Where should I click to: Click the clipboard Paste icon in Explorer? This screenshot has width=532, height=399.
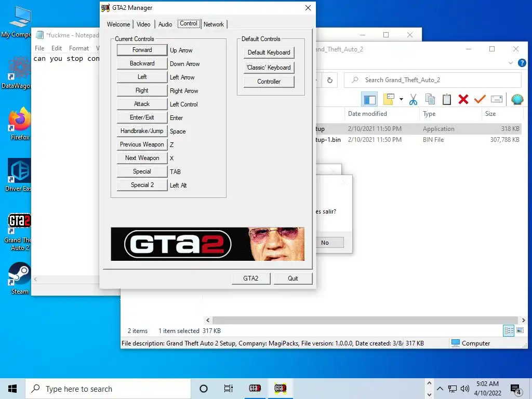(x=446, y=99)
